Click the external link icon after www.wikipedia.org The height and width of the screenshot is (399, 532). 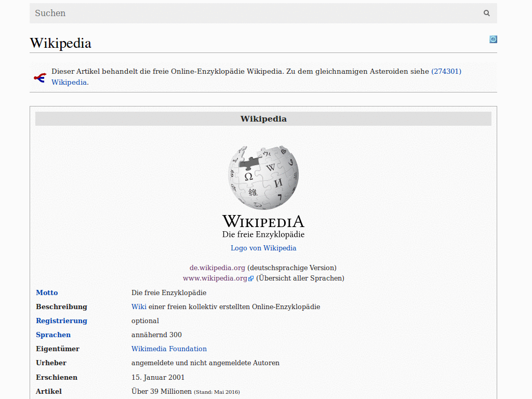click(x=251, y=278)
